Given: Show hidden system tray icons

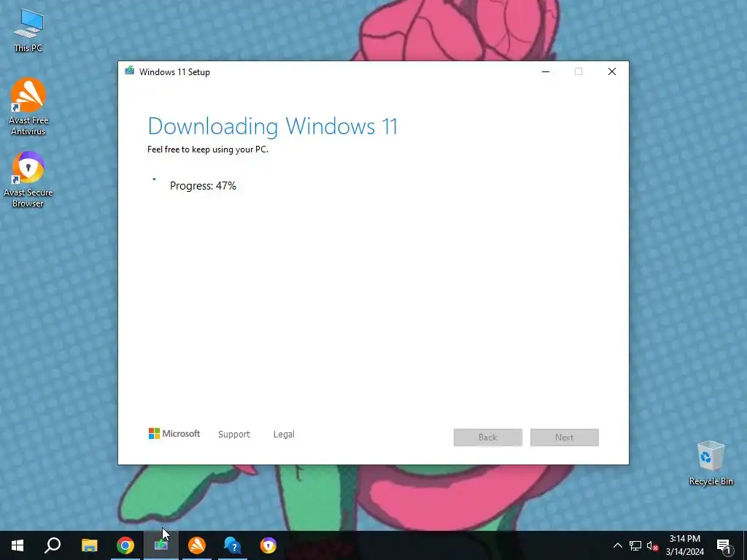Looking at the screenshot, I should point(617,545).
